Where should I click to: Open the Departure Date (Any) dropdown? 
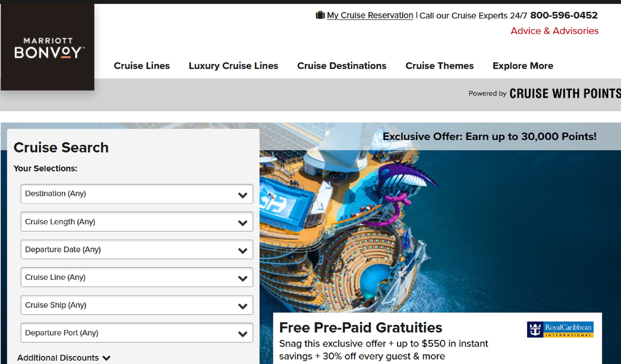[x=137, y=249]
